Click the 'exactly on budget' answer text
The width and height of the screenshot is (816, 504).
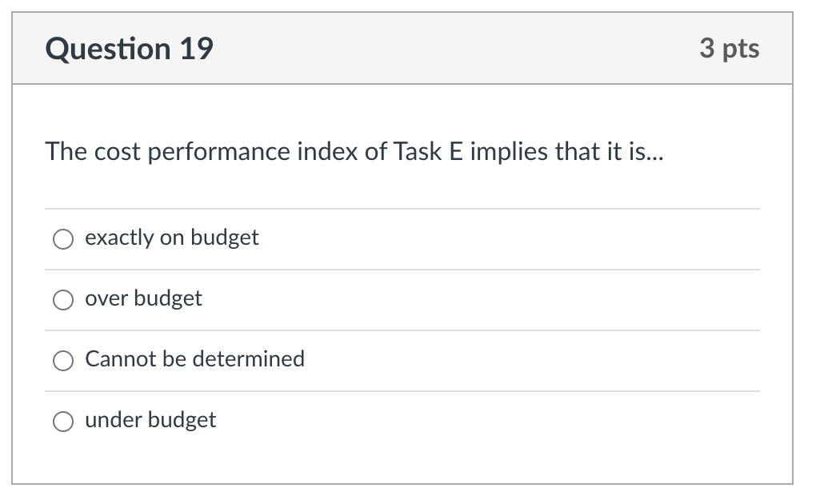click(171, 237)
